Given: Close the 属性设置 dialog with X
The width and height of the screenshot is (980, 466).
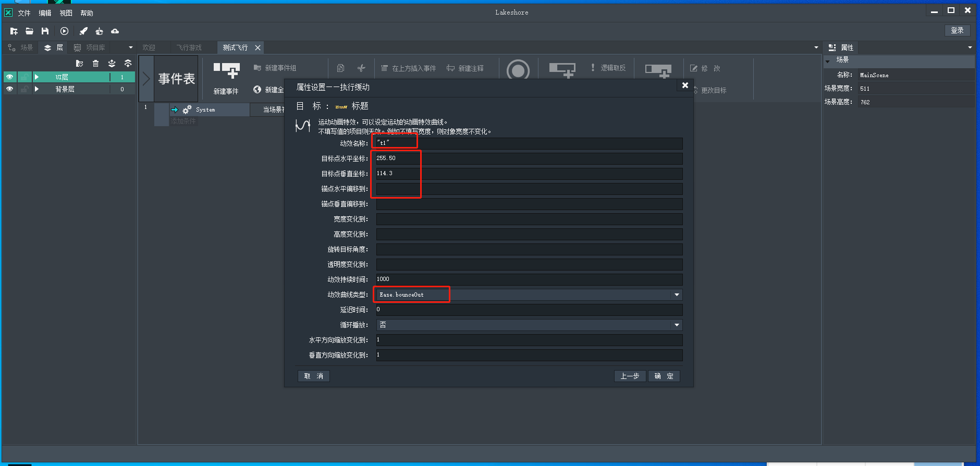Looking at the screenshot, I should 685,85.
